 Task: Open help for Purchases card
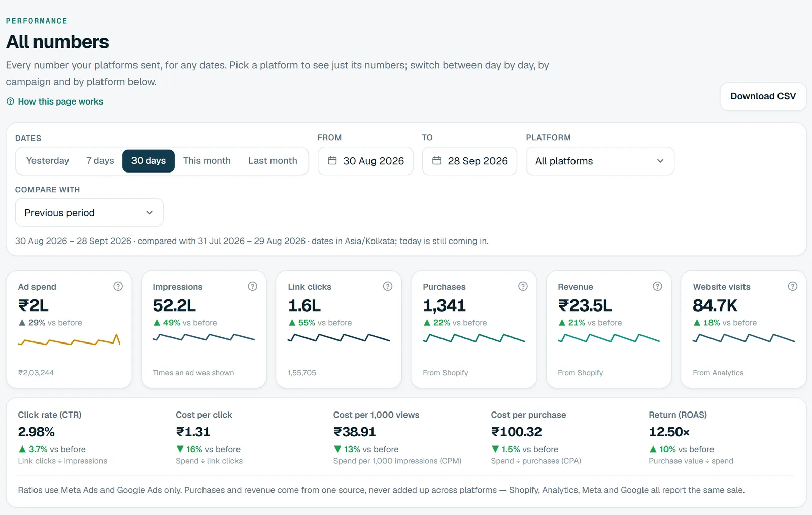523,286
